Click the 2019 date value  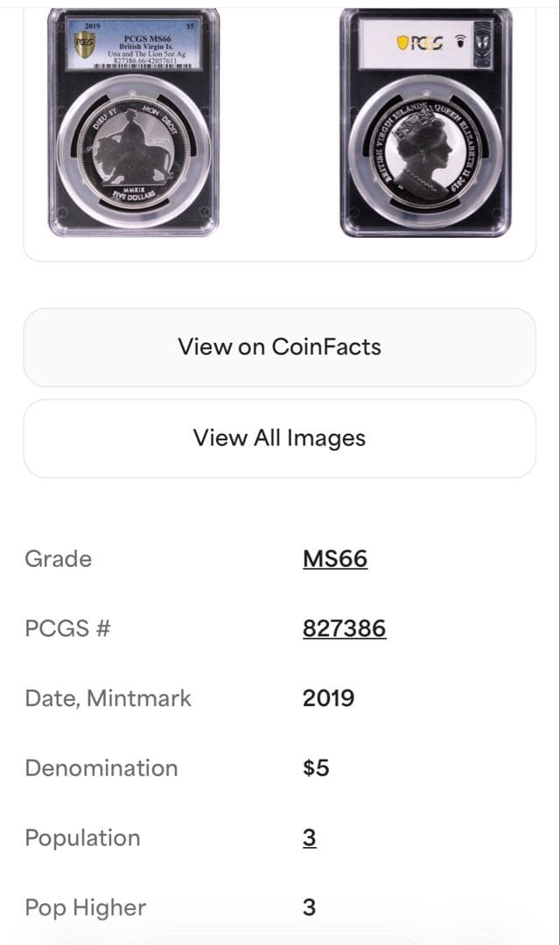tap(328, 698)
